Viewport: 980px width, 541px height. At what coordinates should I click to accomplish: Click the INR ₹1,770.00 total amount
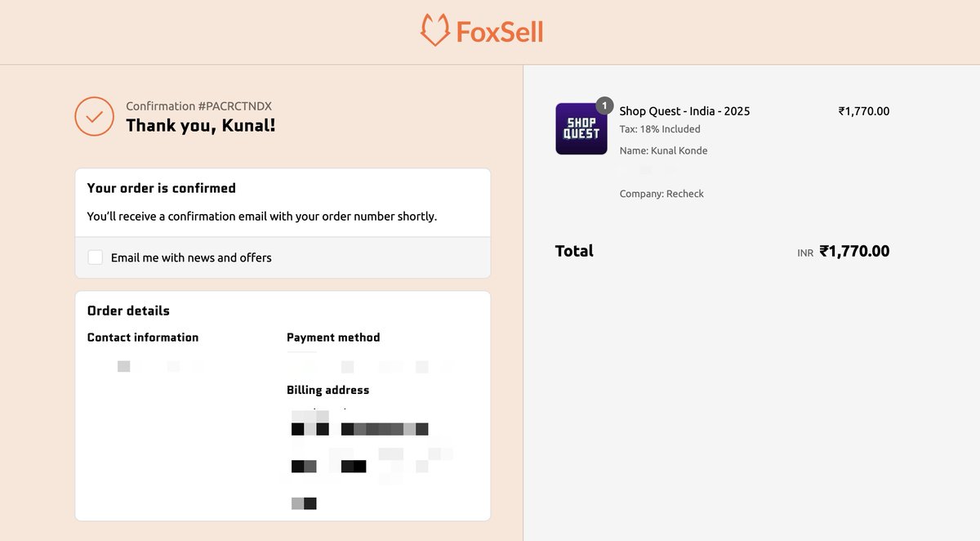tap(844, 252)
